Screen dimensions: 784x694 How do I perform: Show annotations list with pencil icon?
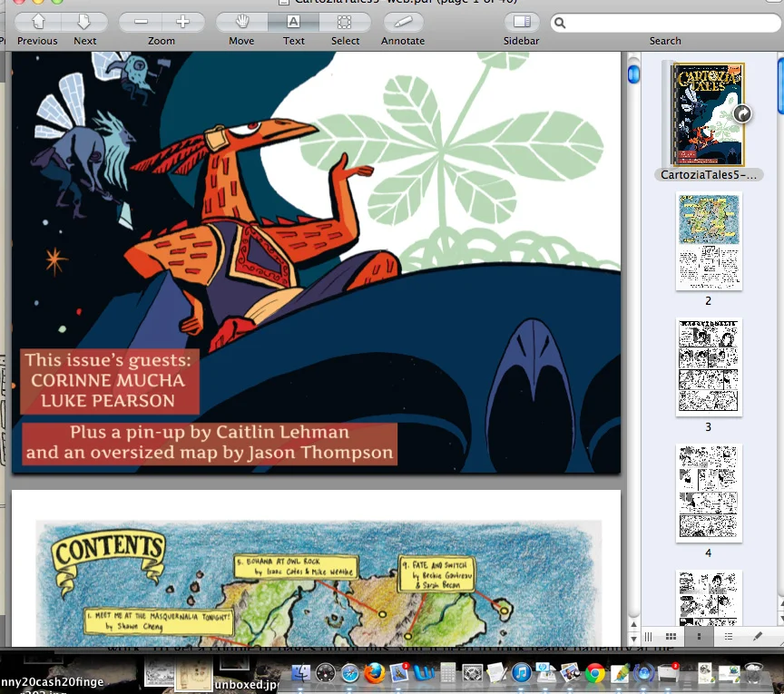pyautogui.click(x=758, y=637)
